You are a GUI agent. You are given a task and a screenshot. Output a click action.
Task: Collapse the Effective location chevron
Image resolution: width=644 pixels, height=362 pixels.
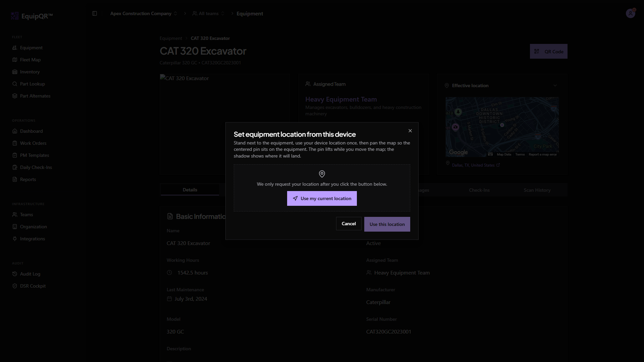555,85
